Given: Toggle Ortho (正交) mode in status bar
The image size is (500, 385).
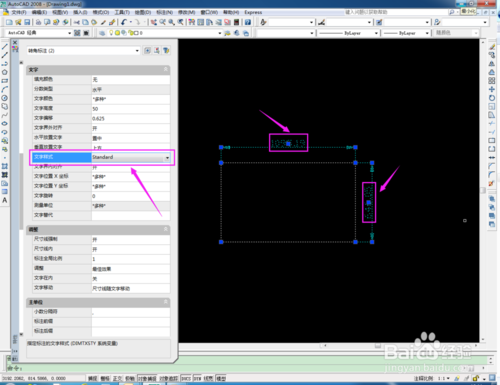Looking at the screenshot, I should 117,378.
